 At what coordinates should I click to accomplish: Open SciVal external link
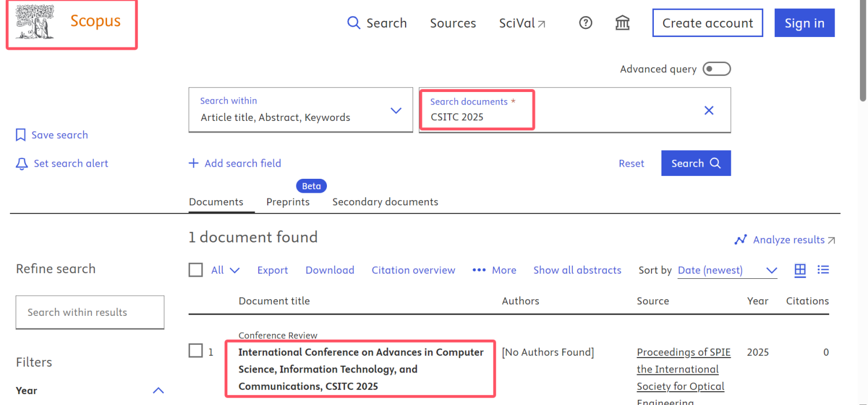click(522, 23)
